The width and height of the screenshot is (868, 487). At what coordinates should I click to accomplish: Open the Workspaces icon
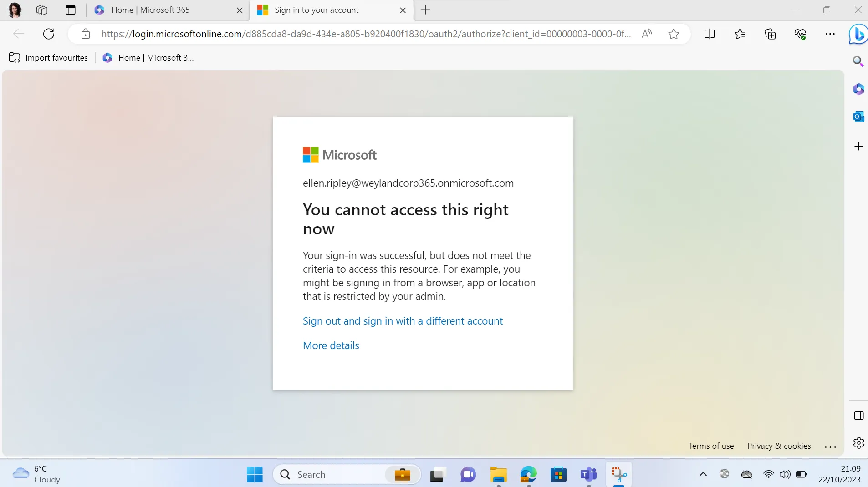42,10
